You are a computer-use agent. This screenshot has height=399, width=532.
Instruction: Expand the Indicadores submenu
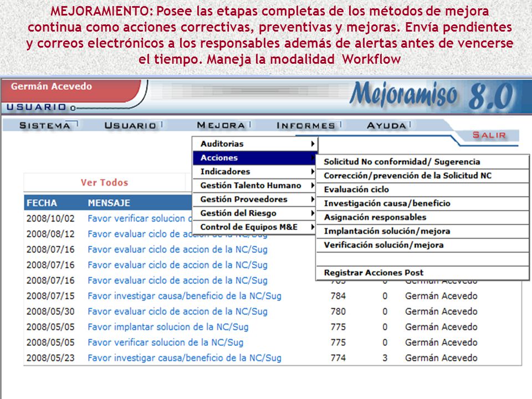[x=255, y=172]
